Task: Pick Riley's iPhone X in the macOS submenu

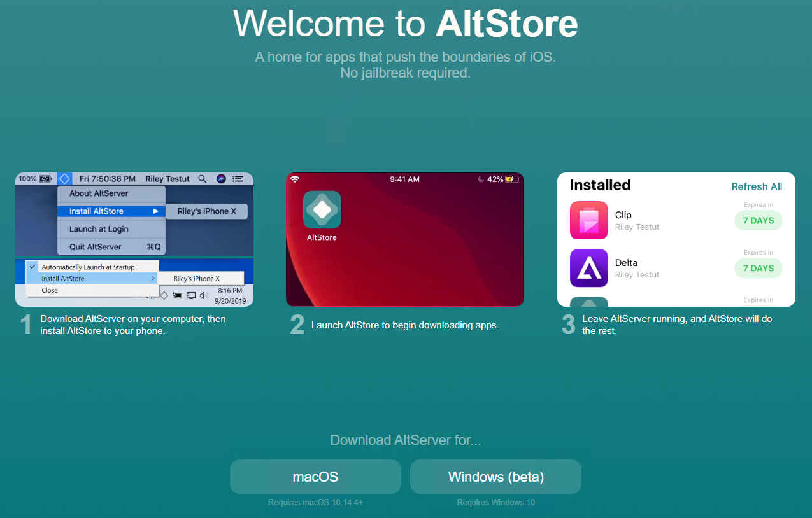Action: [x=206, y=211]
